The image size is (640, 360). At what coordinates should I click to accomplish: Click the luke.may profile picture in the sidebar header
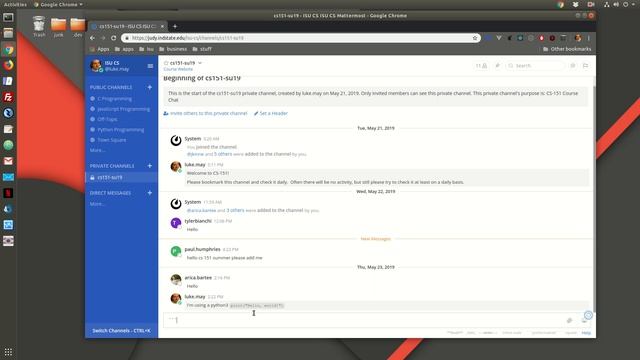(96, 65)
